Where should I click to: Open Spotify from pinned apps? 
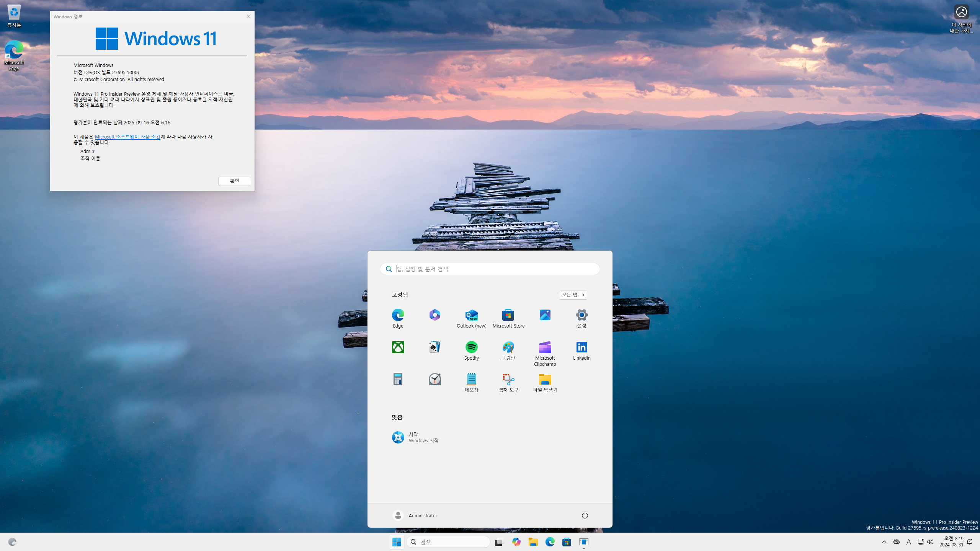click(471, 347)
